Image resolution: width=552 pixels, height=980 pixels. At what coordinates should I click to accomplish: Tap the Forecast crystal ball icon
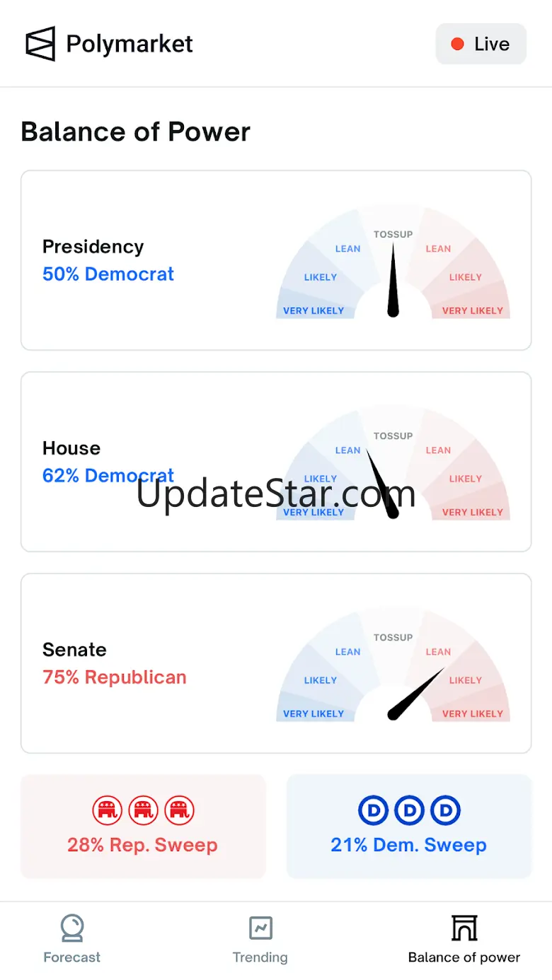click(72, 928)
